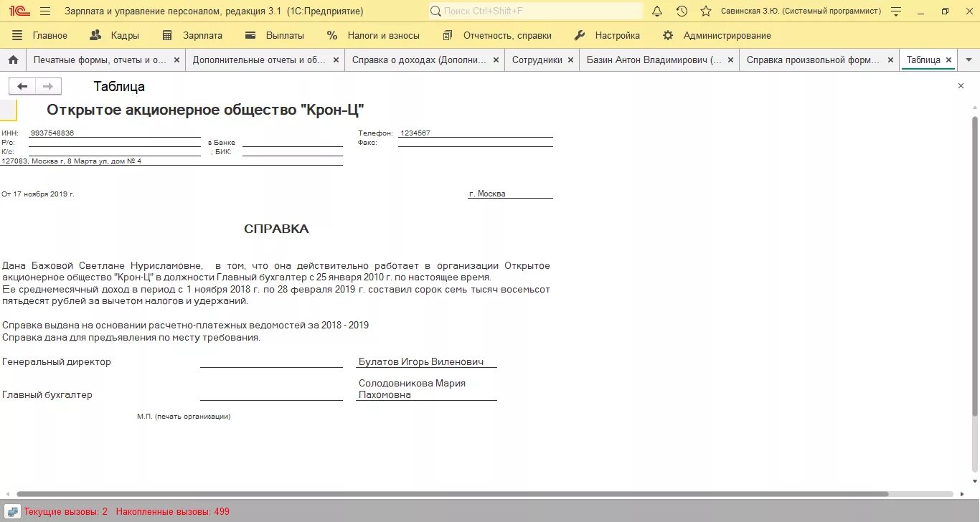Image resolution: width=980 pixels, height=522 pixels.
Task: Click the Настройка wrench icon
Action: pos(580,35)
